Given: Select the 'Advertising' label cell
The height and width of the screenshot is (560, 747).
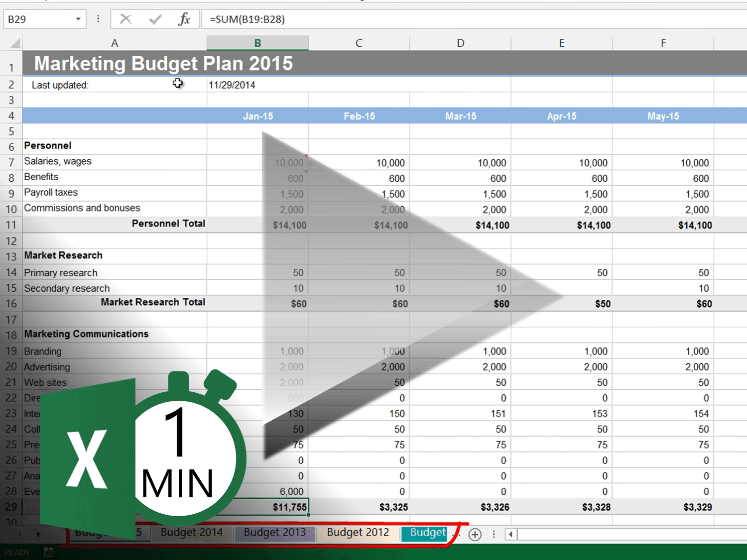Looking at the screenshot, I should tap(115, 366).
